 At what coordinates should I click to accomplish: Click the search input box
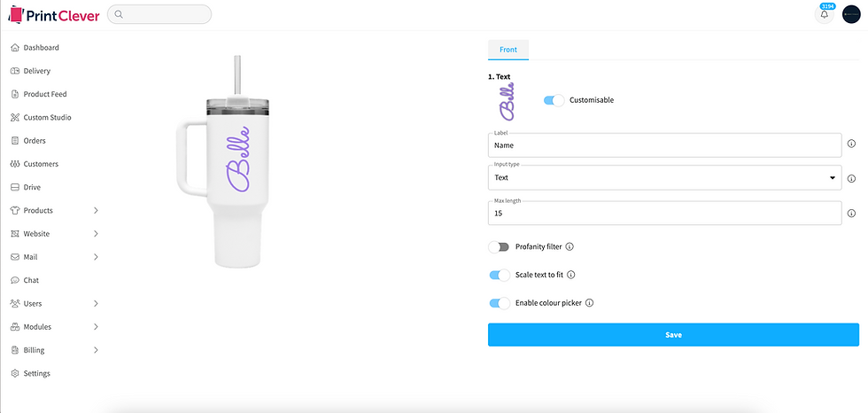(x=159, y=14)
